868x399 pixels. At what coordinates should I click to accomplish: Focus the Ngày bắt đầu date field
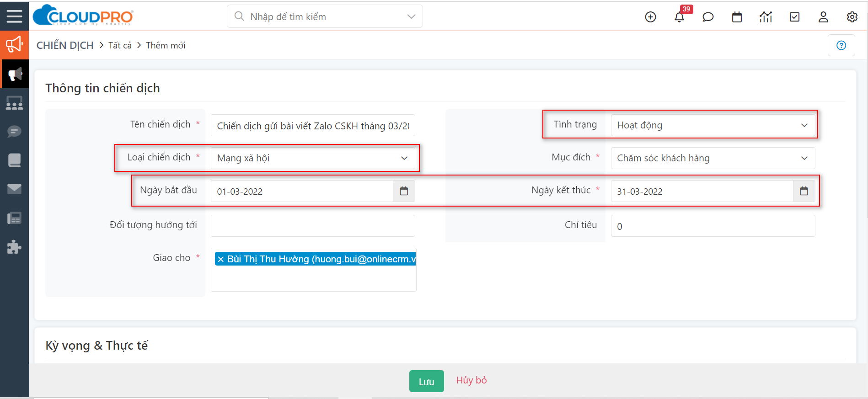[x=302, y=191]
